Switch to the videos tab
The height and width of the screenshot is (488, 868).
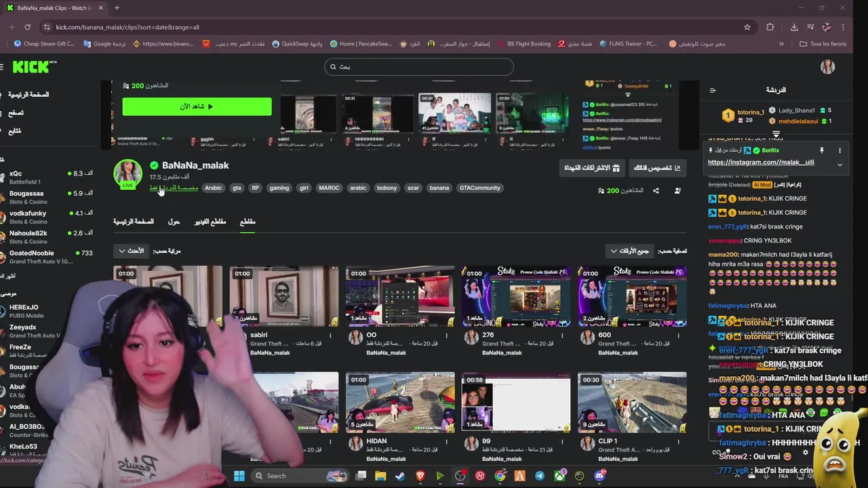click(210, 222)
